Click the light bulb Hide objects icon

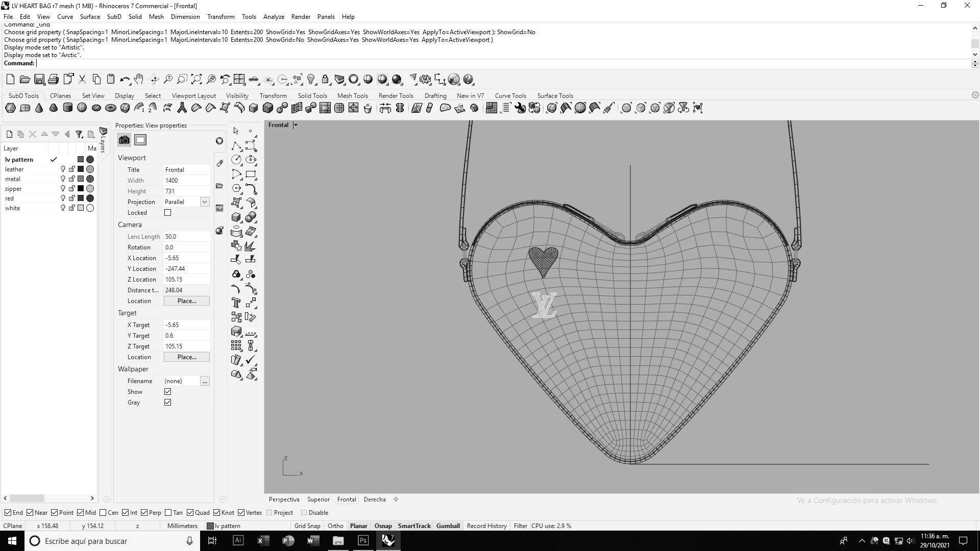[311, 80]
